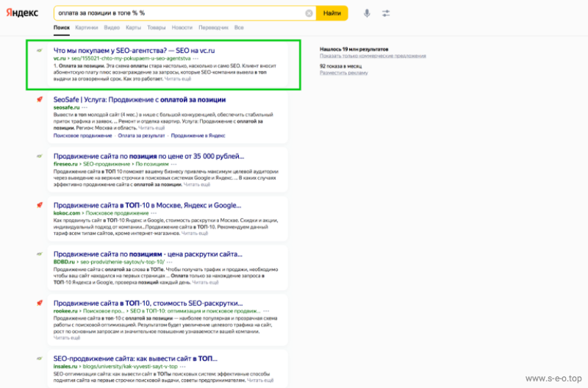Viewport: 588px width, 388px height.
Task: Click 'Показать только коммерческие предложения' link
Action: (x=373, y=56)
